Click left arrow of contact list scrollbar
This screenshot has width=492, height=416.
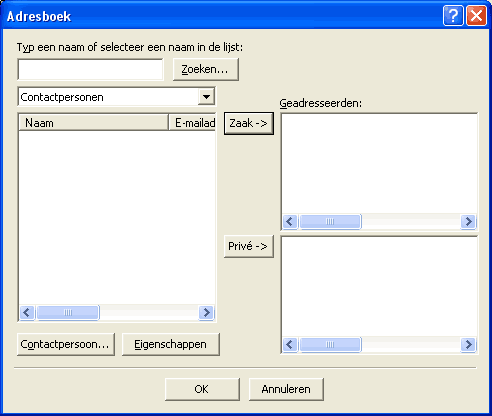click(27, 312)
